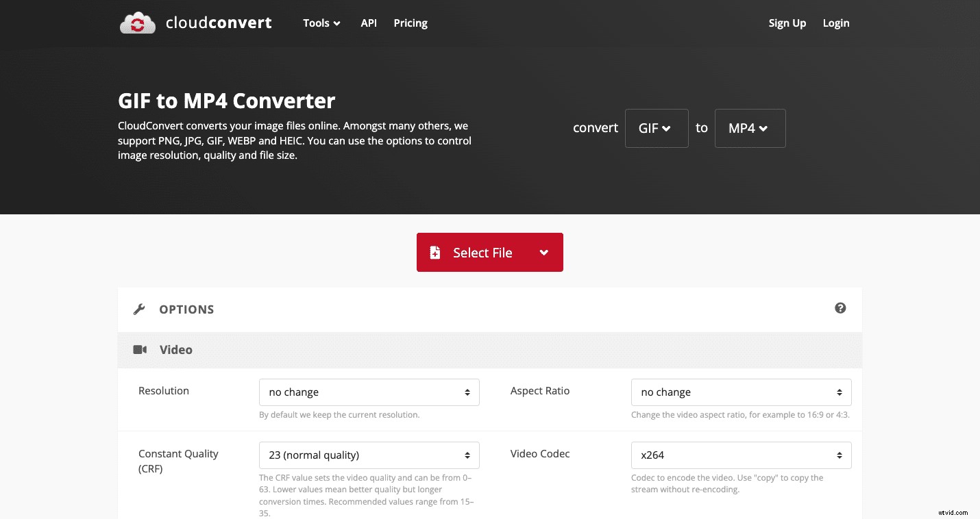Click the wrench icon beside OPTIONS
980x519 pixels.
coord(139,309)
